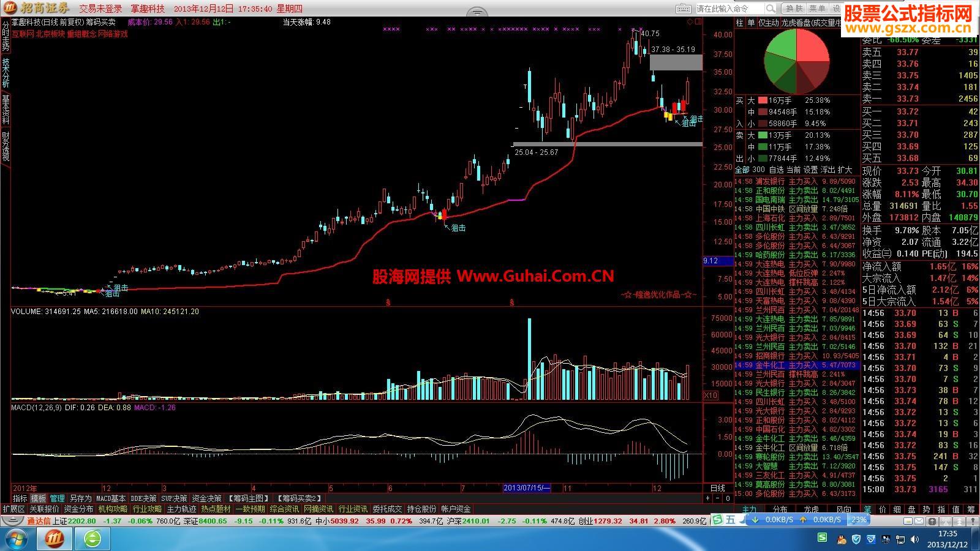This screenshot has width=980, height=551.
Task: Select the 【筹码主图】 template
Action: (247, 498)
